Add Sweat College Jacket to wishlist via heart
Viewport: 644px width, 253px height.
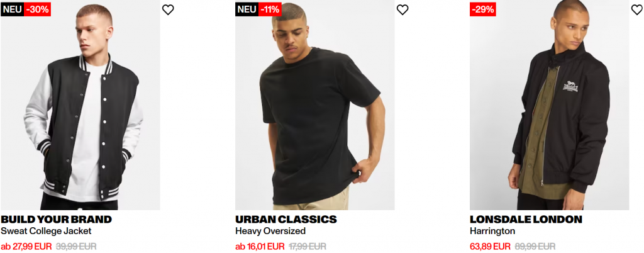pyautogui.click(x=168, y=9)
